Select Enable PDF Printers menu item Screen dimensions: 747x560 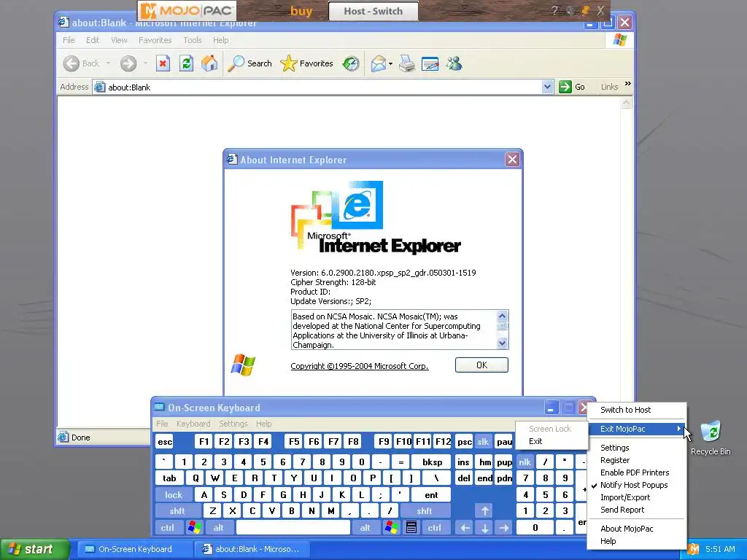coord(636,472)
